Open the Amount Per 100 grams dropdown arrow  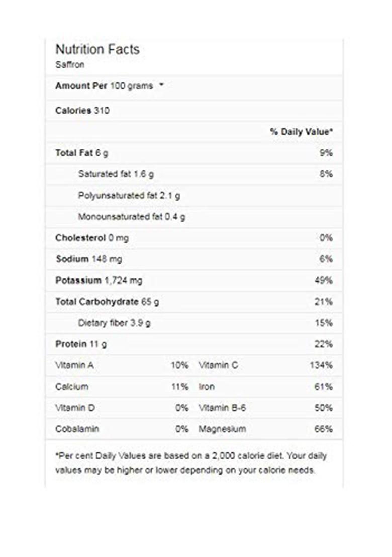point(161,85)
